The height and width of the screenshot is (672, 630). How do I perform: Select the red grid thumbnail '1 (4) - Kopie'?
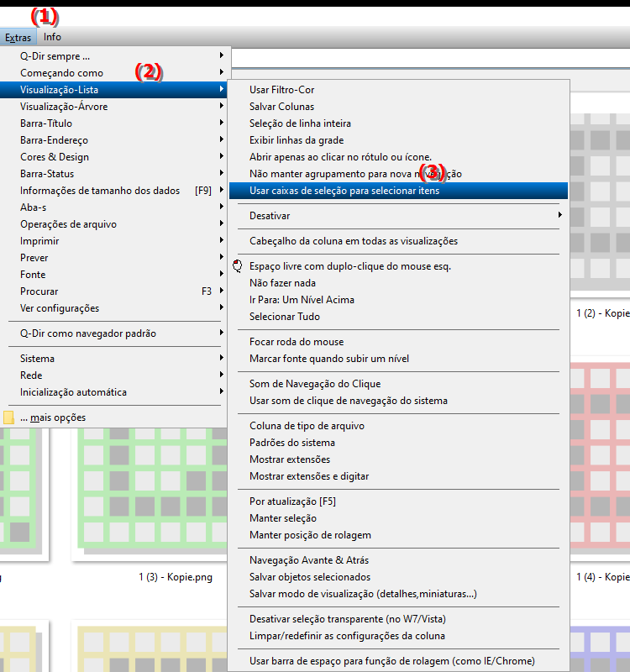(600, 459)
